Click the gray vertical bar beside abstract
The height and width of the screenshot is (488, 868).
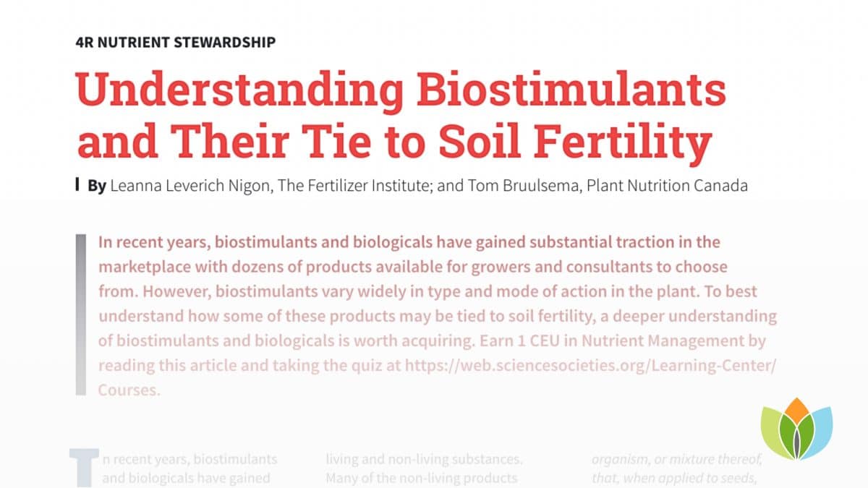coord(81,314)
